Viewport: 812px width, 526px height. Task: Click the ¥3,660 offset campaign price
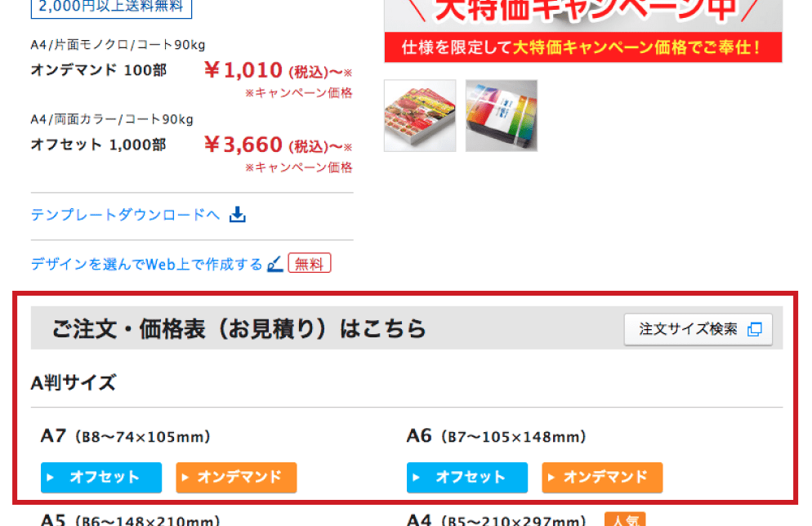pos(243,146)
